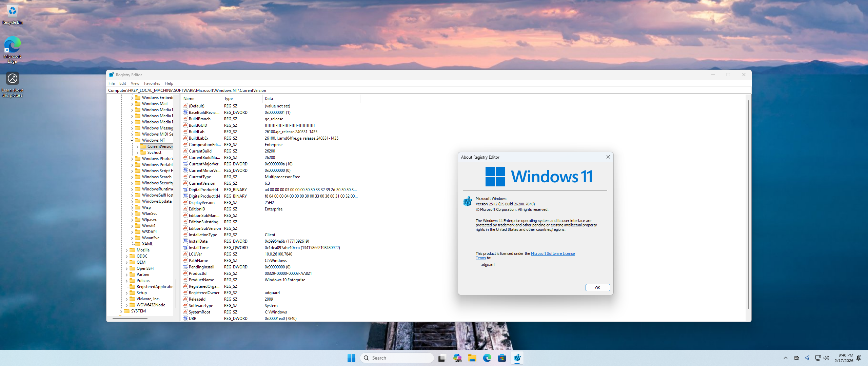
Task: Click the Windows Start button
Action: (351, 358)
